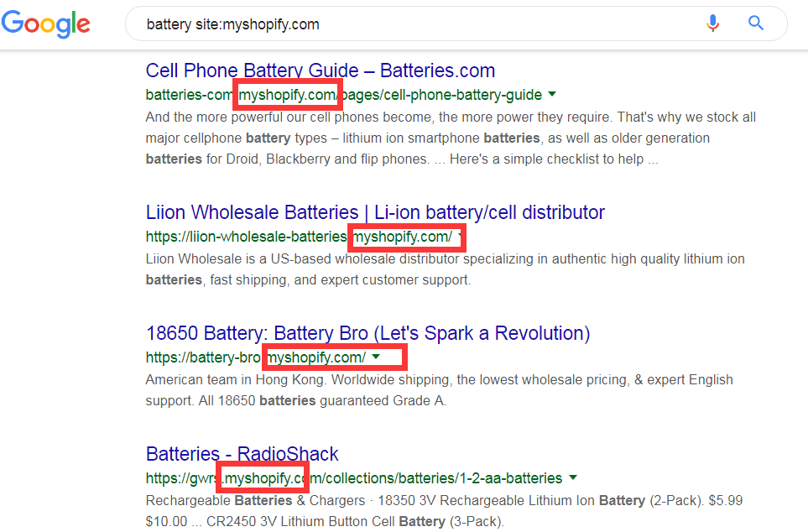Screen dimensions: 808x532
Task: Start voice search with the microphone icon
Action: [x=712, y=23]
